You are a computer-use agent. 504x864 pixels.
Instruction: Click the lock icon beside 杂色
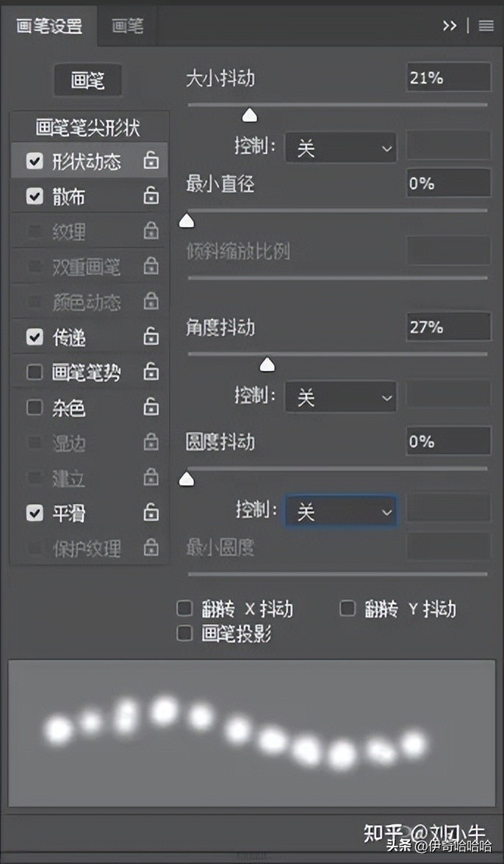tap(151, 407)
